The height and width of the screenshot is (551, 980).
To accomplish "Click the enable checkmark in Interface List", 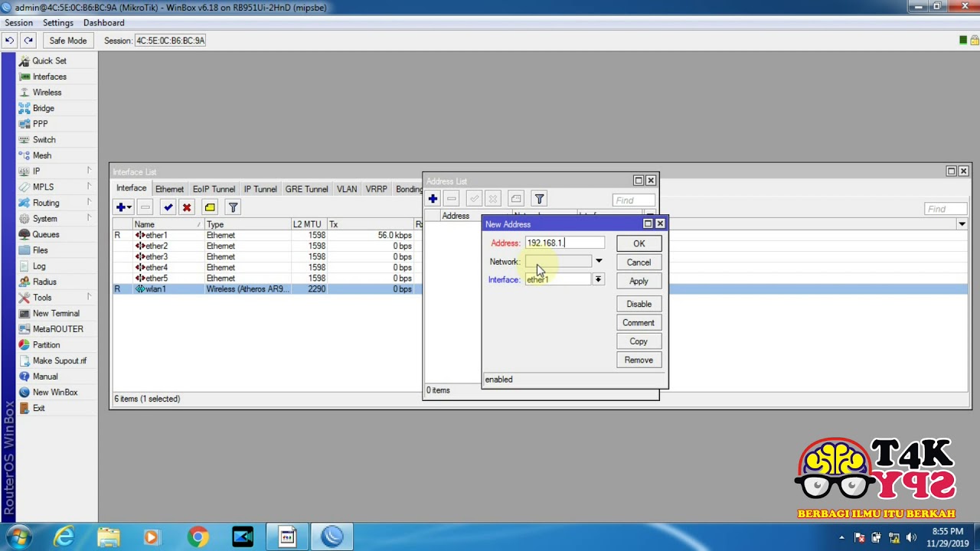I will point(168,207).
